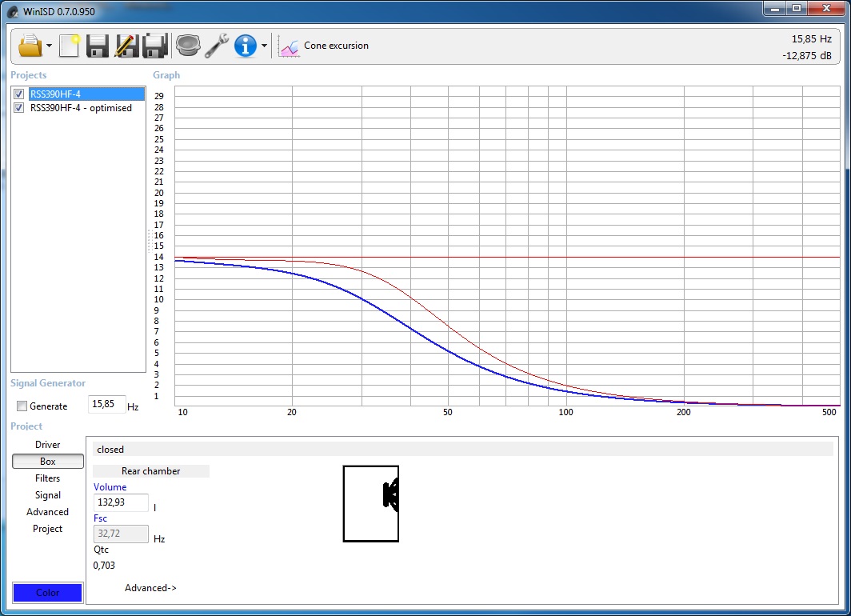
Task: Enable the Generate signal checkbox
Action: point(22,406)
